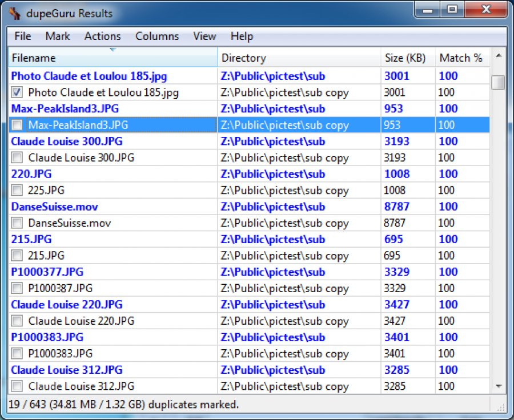Open the View menu

pyautogui.click(x=204, y=37)
